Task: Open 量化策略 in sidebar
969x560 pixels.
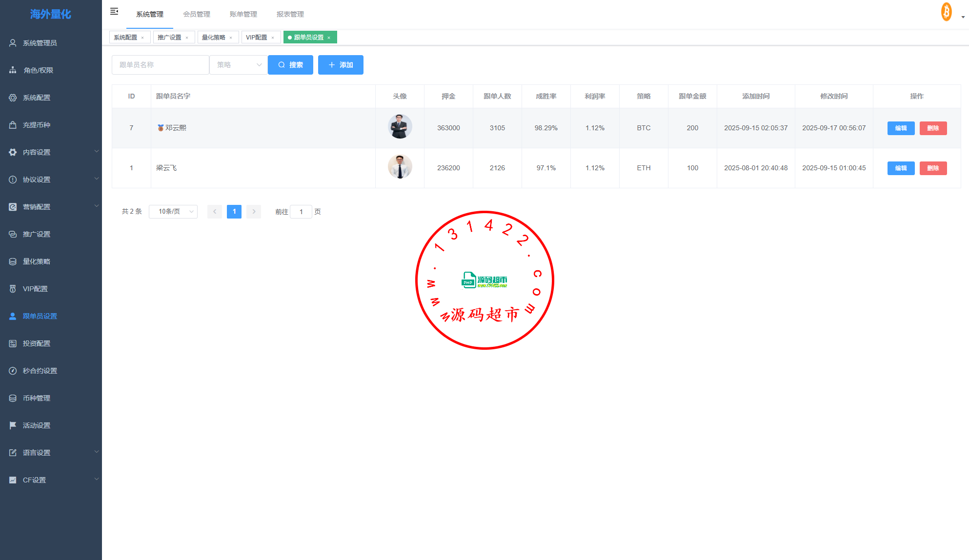Action: tap(36, 261)
